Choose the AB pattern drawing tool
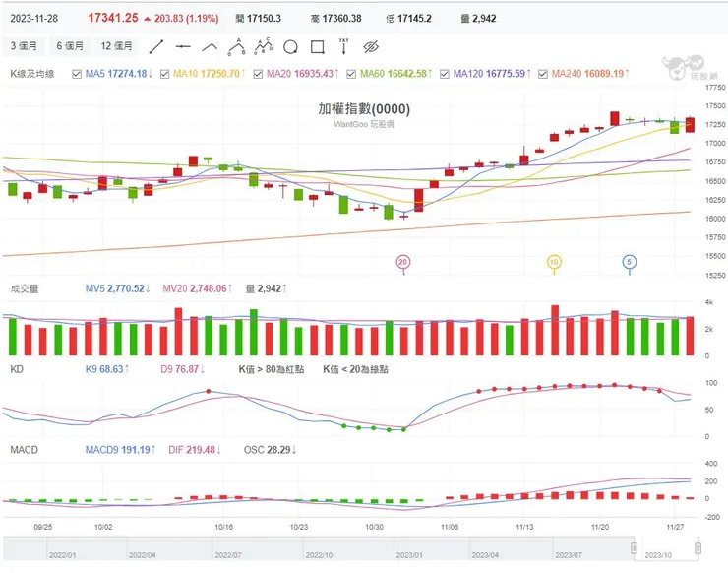 [236, 45]
